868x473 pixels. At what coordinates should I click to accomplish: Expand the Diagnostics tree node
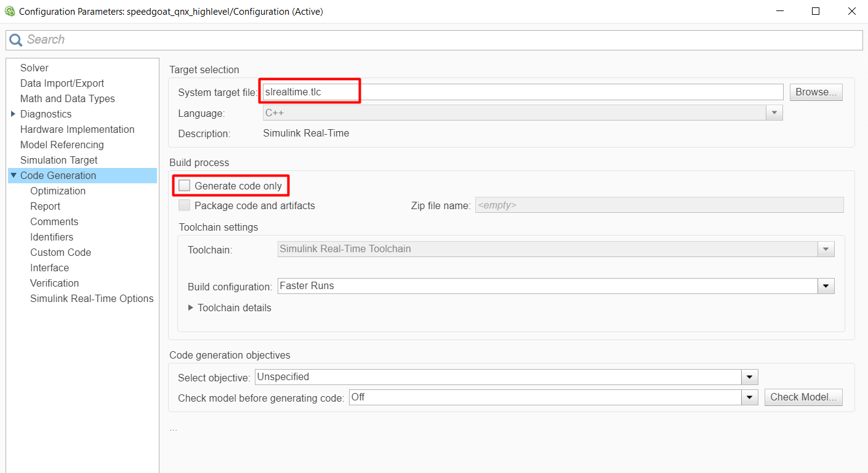14,114
